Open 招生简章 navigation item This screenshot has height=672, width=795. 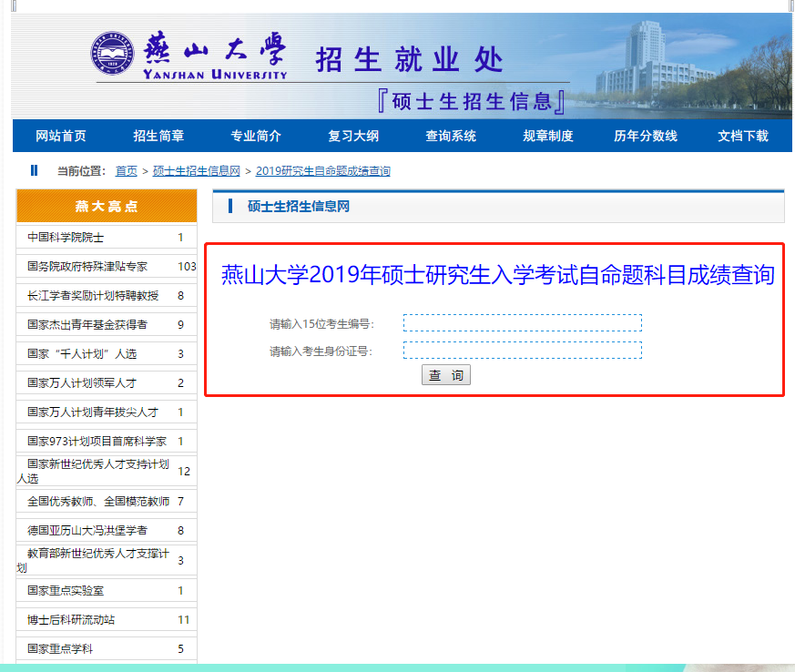pos(158,136)
